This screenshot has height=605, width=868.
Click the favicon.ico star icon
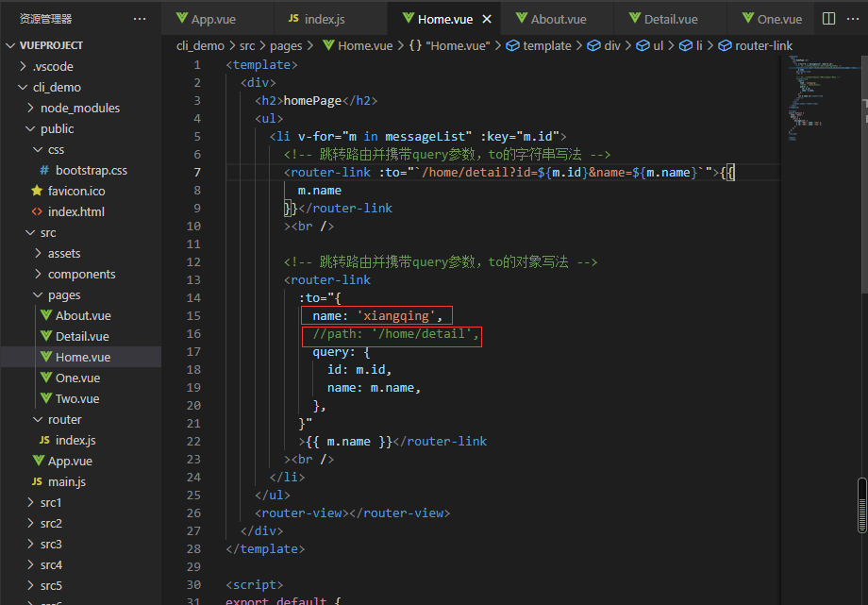[37, 191]
